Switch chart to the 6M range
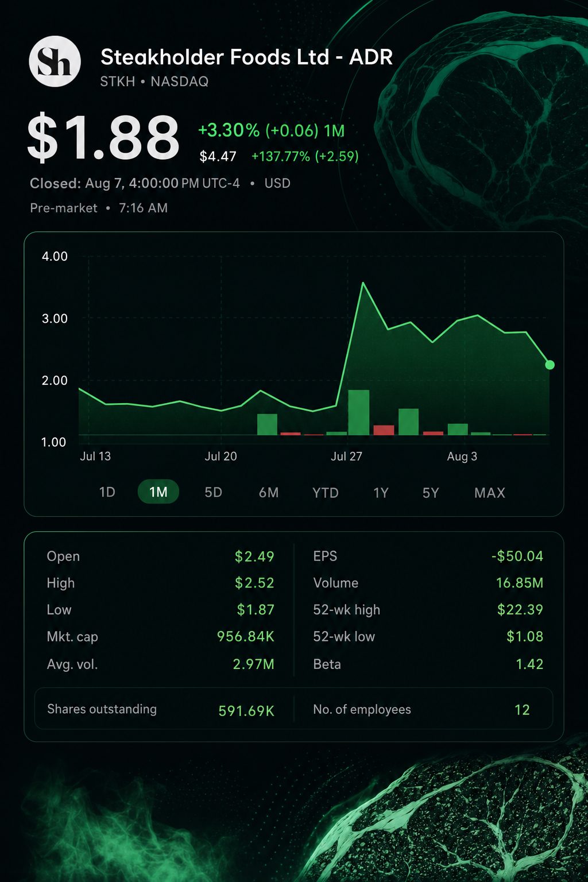This screenshot has height=882, width=588. pos(269,492)
